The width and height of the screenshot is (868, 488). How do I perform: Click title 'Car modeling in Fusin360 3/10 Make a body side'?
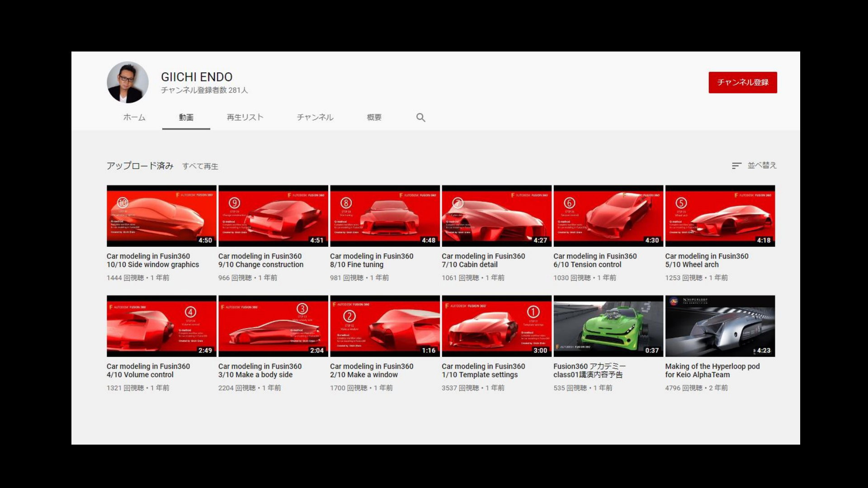coord(260,371)
